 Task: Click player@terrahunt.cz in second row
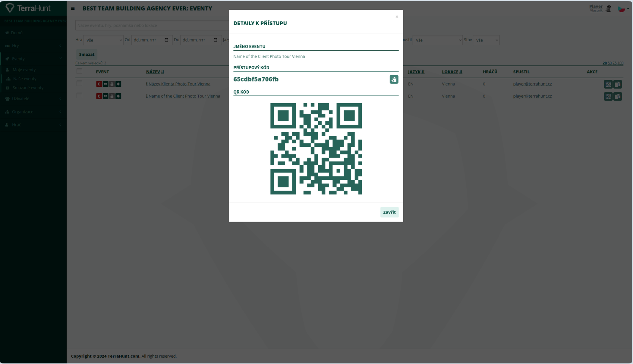(x=532, y=96)
